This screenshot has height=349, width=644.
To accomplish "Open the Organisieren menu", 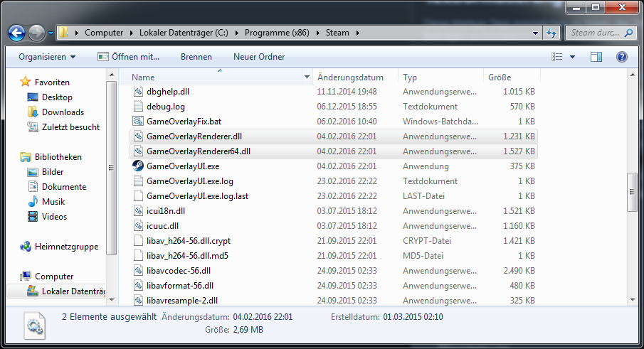I will [x=47, y=57].
